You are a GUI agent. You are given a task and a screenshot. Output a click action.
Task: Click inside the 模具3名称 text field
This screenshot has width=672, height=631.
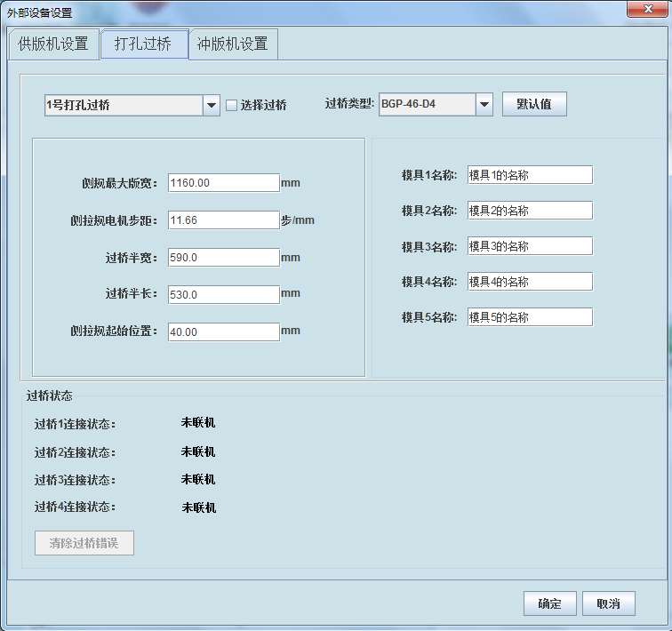(x=529, y=246)
